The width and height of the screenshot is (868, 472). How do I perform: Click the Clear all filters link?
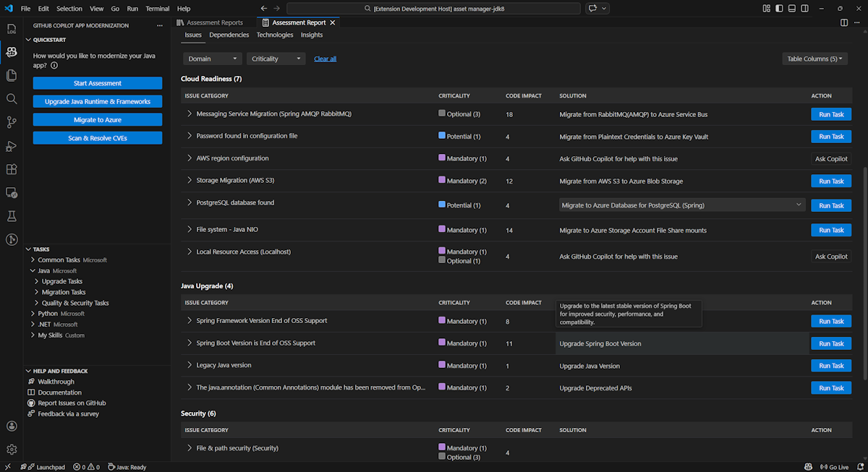click(325, 59)
